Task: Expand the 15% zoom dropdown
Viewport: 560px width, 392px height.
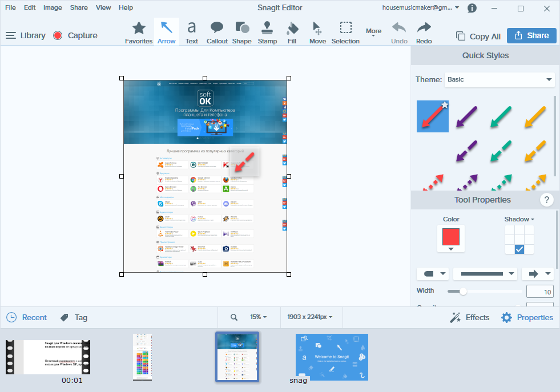Action: tap(258, 317)
